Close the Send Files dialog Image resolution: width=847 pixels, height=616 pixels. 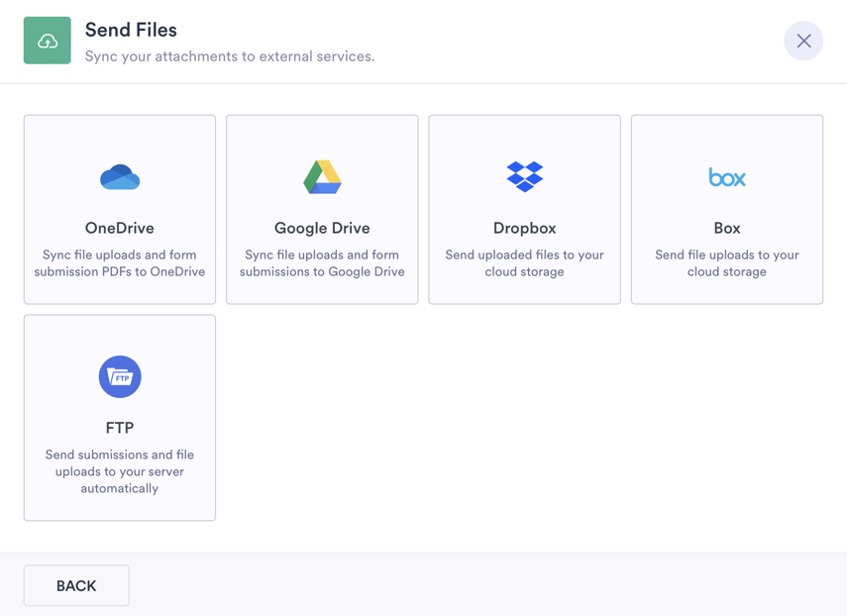[803, 42]
